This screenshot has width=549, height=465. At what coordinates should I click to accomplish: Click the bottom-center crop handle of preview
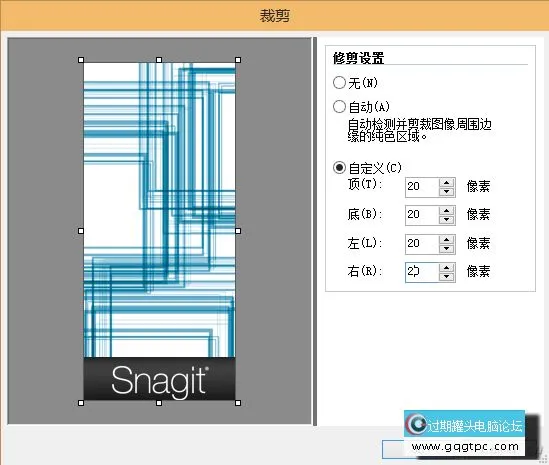[x=159, y=403]
